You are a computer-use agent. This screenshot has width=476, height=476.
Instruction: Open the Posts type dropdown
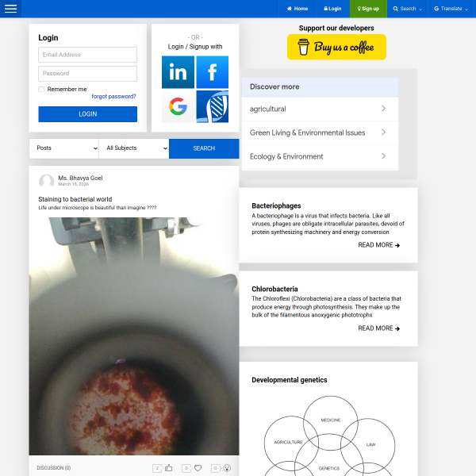pyautogui.click(x=64, y=148)
